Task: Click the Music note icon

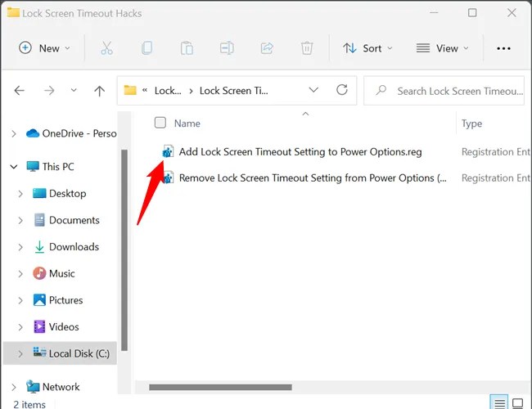Action: coord(39,273)
